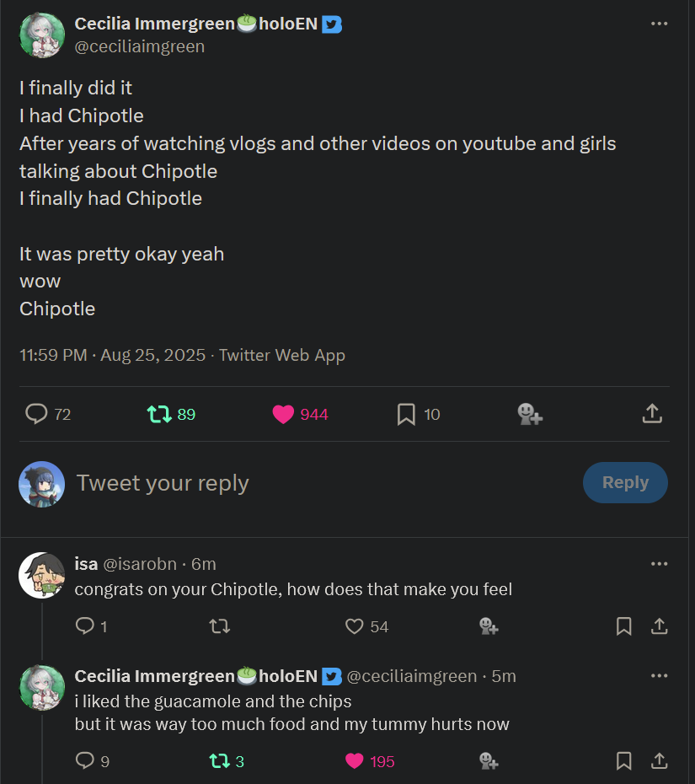Open more options on Cecilia's guacamole reply

tap(659, 676)
